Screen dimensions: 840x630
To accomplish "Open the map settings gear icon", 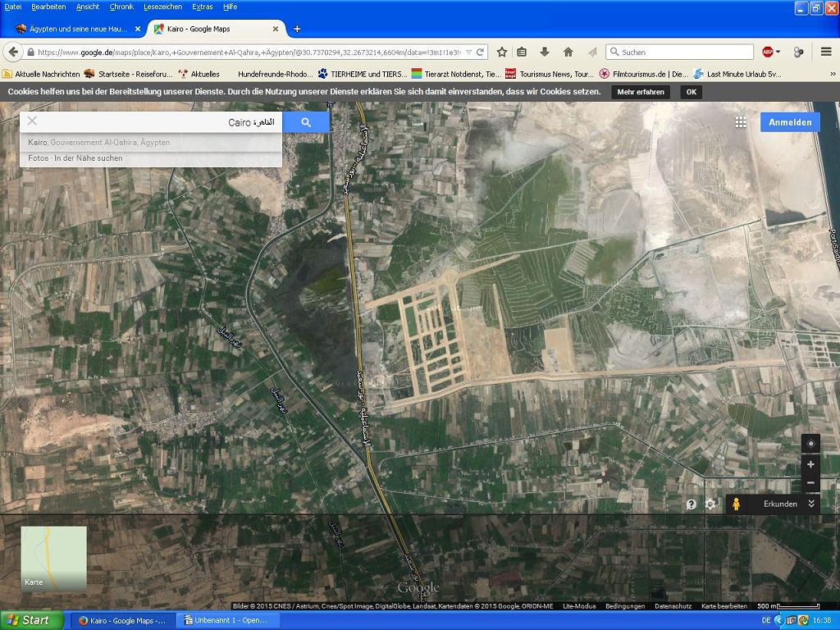I will (x=710, y=504).
